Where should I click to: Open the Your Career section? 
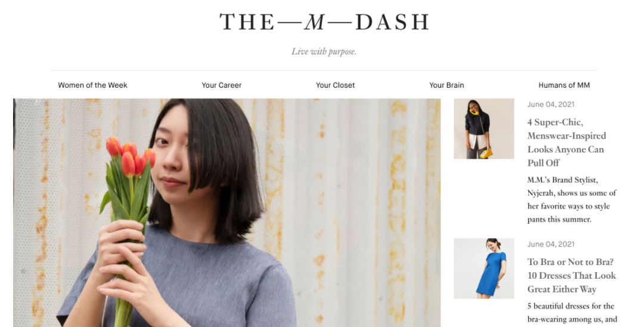pos(221,85)
